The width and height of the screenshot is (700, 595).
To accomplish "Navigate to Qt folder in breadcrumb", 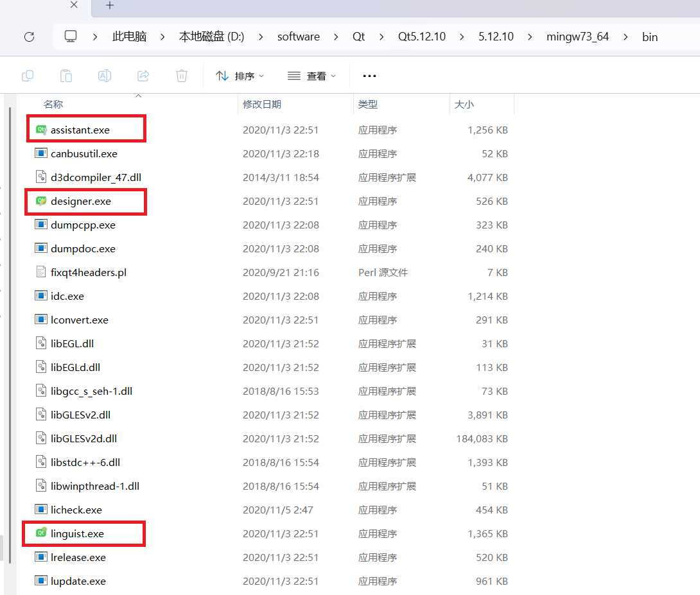I will (358, 37).
